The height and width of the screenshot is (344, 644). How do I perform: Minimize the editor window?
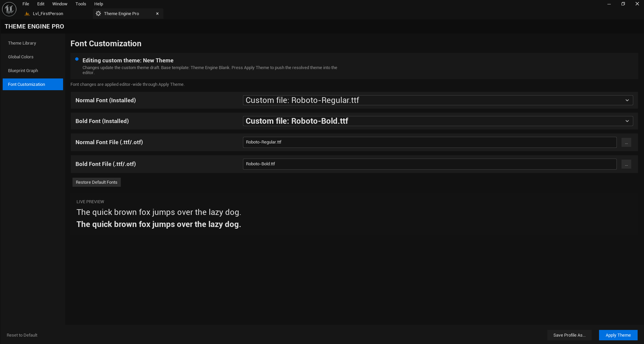tap(609, 4)
